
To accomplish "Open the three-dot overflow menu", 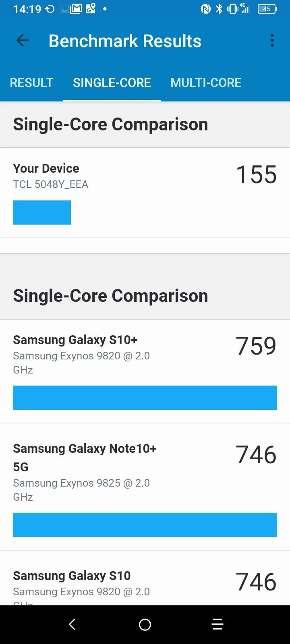I will coord(272,41).
